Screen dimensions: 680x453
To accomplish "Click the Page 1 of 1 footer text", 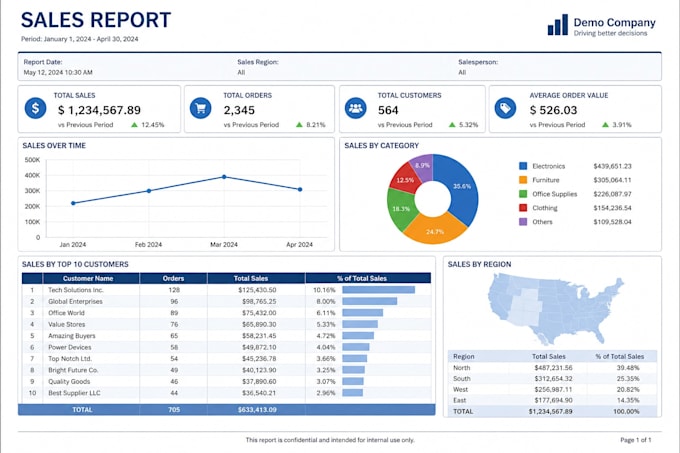I will [636, 440].
